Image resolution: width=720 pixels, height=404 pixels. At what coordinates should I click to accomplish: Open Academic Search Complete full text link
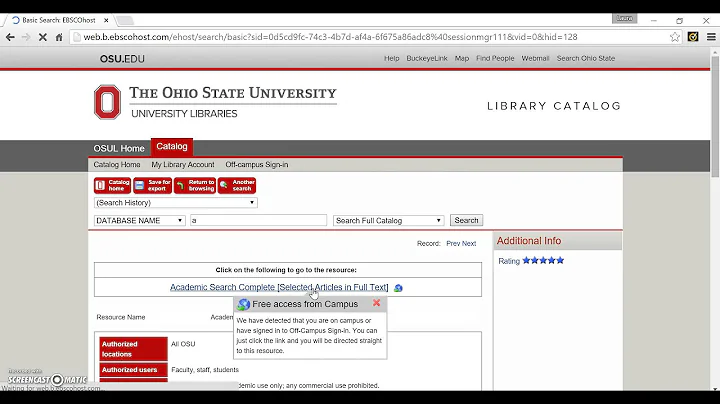[279, 287]
